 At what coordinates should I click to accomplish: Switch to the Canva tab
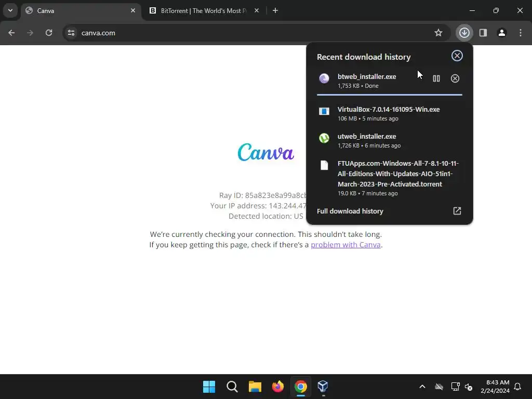coord(82,10)
